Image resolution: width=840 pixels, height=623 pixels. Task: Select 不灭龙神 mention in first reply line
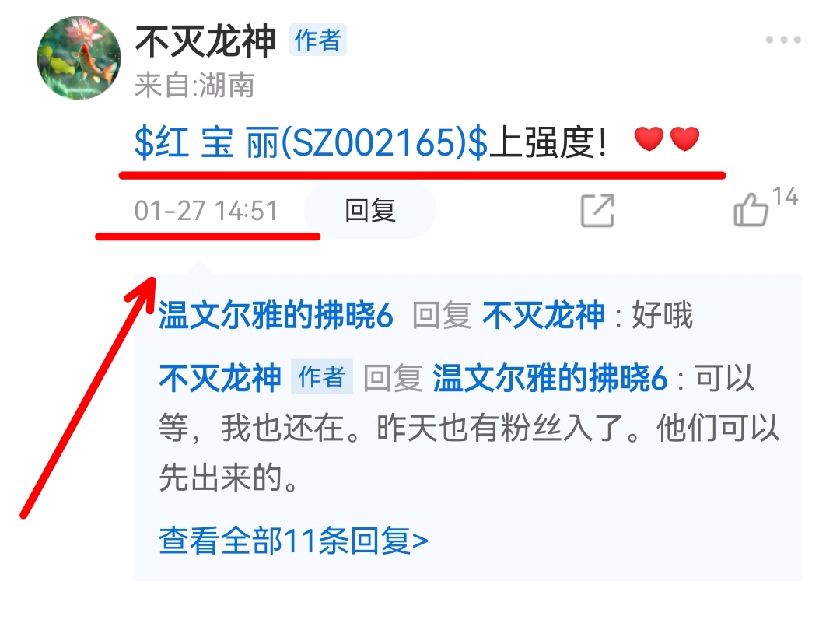coord(543,315)
